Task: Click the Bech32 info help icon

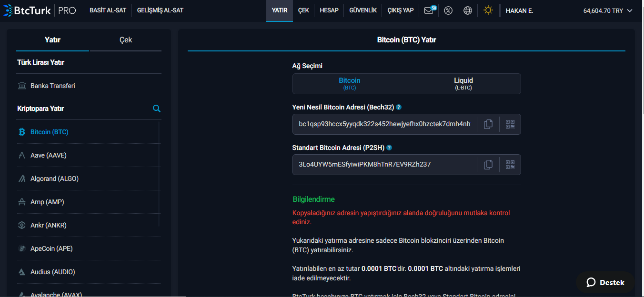Action: click(399, 108)
